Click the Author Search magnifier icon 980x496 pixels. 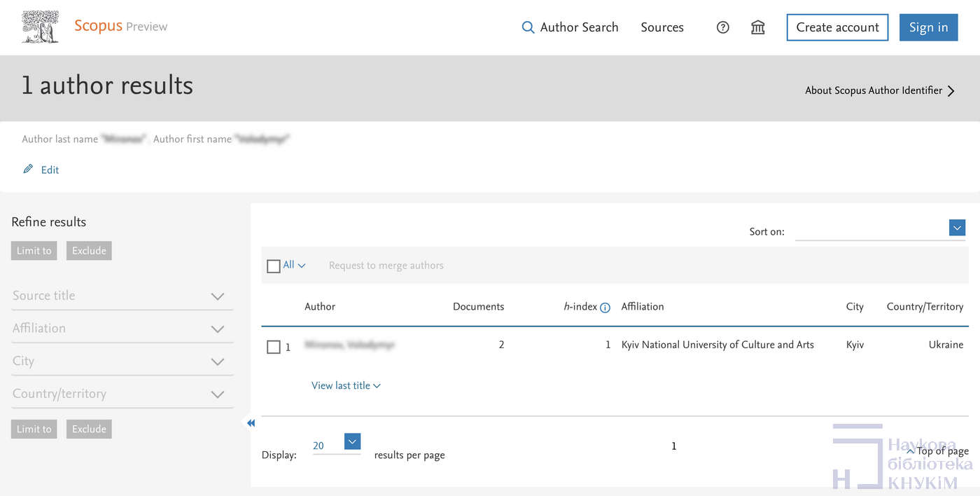click(528, 27)
